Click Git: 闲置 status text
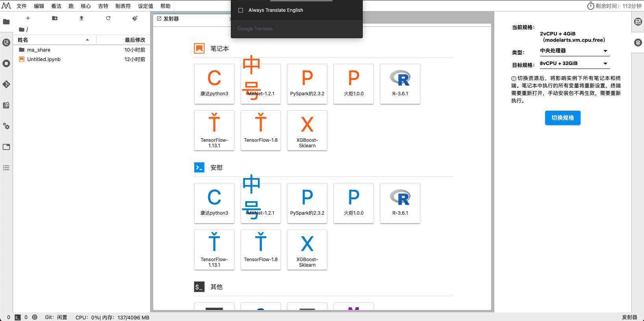The width and height of the screenshot is (644, 321). tap(56, 317)
